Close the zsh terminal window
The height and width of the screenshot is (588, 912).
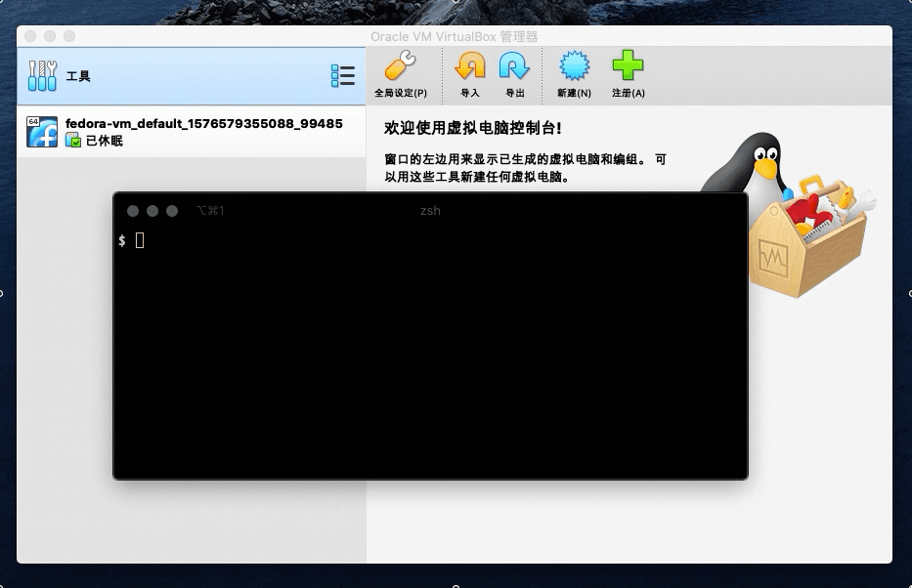pyautogui.click(x=133, y=211)
